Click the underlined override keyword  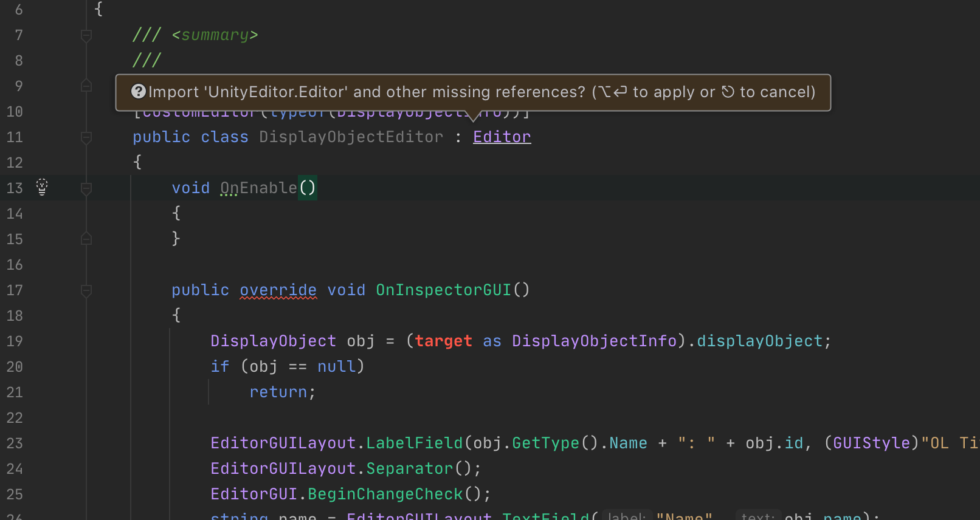coord(278,290)
